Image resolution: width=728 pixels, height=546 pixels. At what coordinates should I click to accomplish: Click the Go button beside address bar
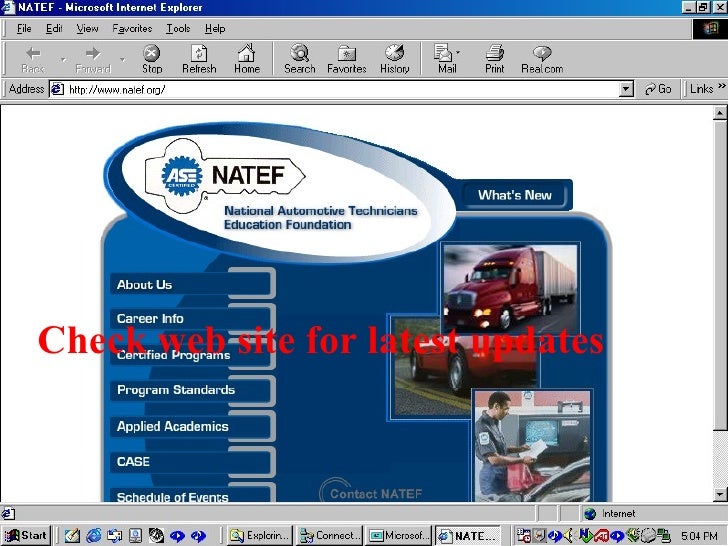[x=658, y=89]
